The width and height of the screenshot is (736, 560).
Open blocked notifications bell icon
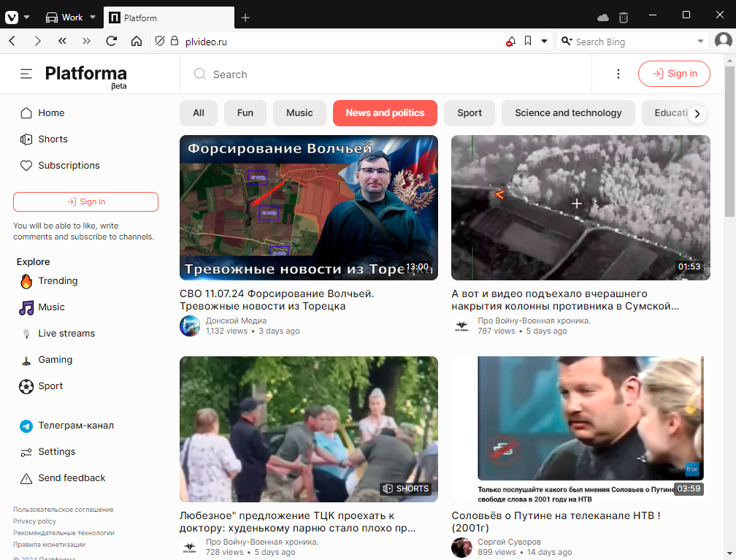pos(510,42)
